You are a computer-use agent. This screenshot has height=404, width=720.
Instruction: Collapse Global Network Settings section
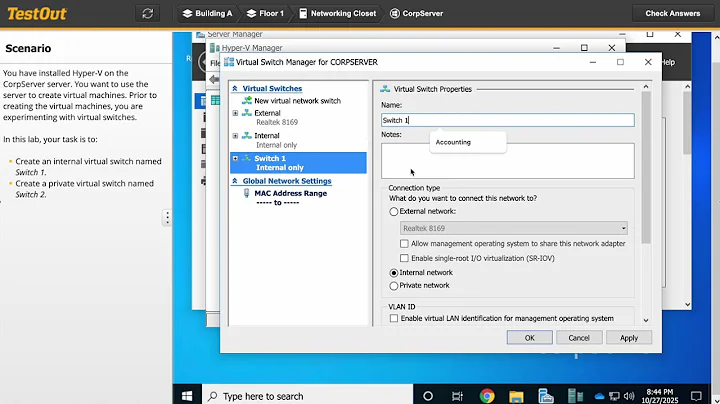tap(235, 181)
